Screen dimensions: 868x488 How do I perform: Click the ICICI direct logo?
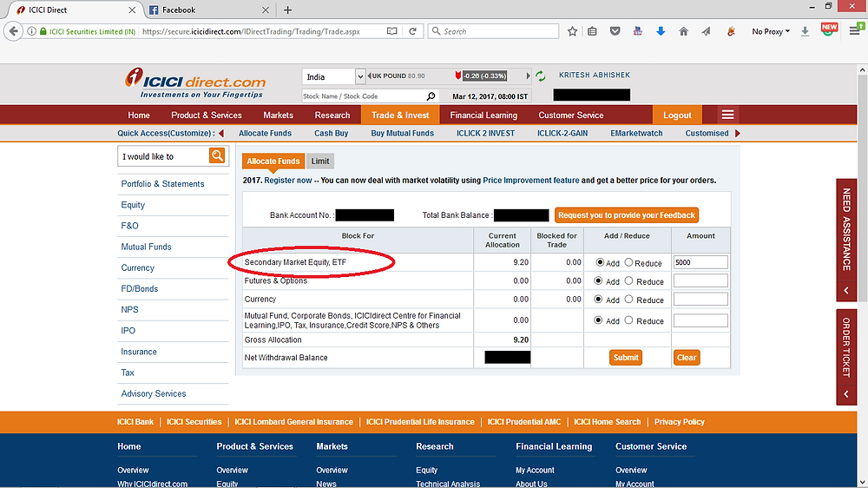(195, 83)
